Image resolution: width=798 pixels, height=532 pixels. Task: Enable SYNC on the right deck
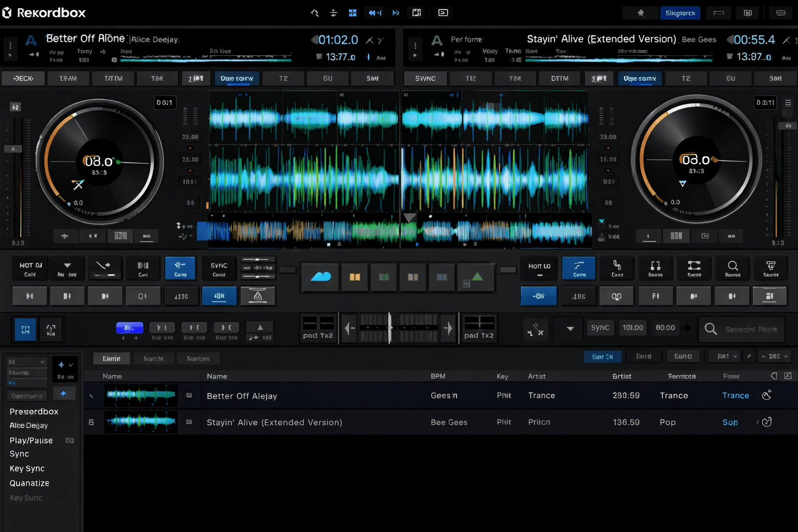[x=425, y=78]
